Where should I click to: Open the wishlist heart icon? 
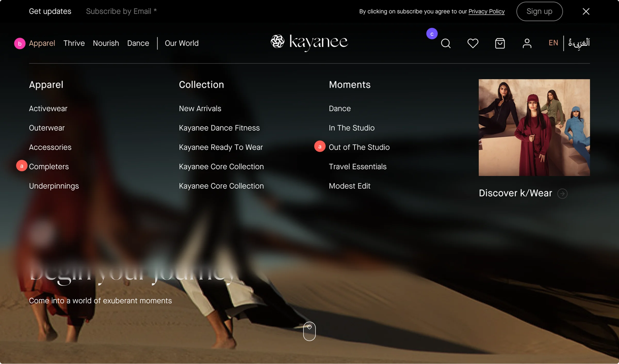coord(473,43)
